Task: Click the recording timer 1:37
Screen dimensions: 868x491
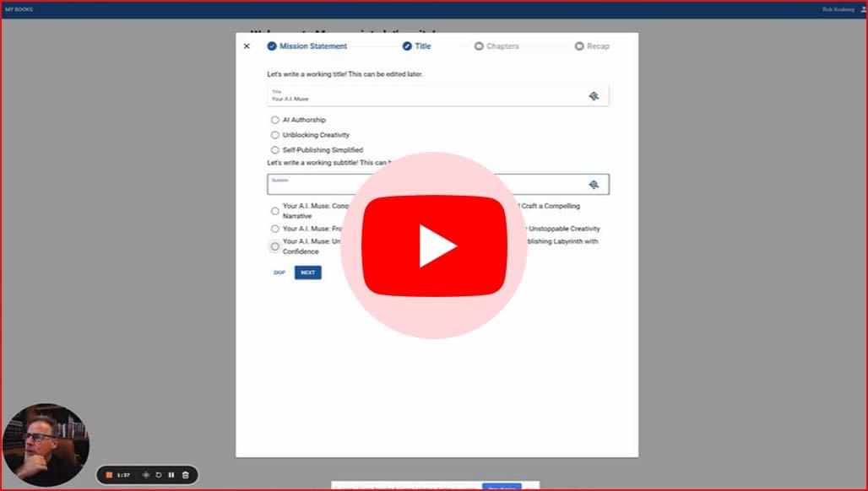Action: pos(123,475)
